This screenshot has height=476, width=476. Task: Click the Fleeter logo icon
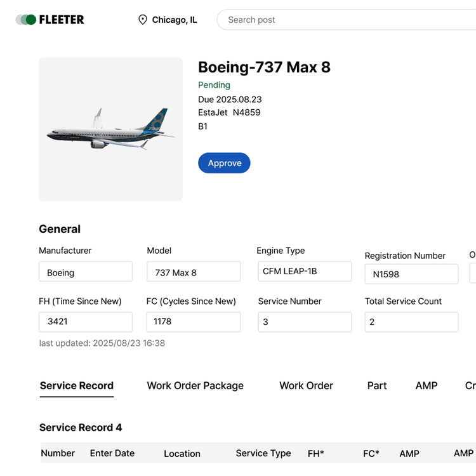26,20
